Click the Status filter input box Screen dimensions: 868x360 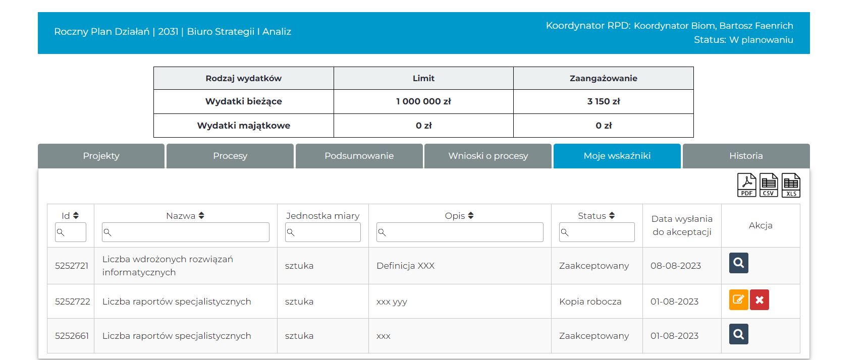[597, 232]
